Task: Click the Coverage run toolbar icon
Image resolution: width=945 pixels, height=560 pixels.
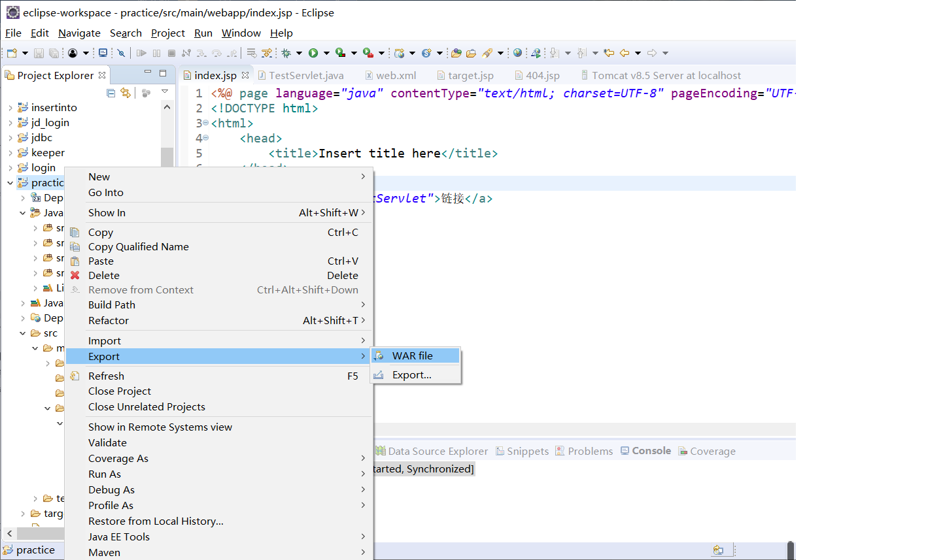Action: coord(340,53)
